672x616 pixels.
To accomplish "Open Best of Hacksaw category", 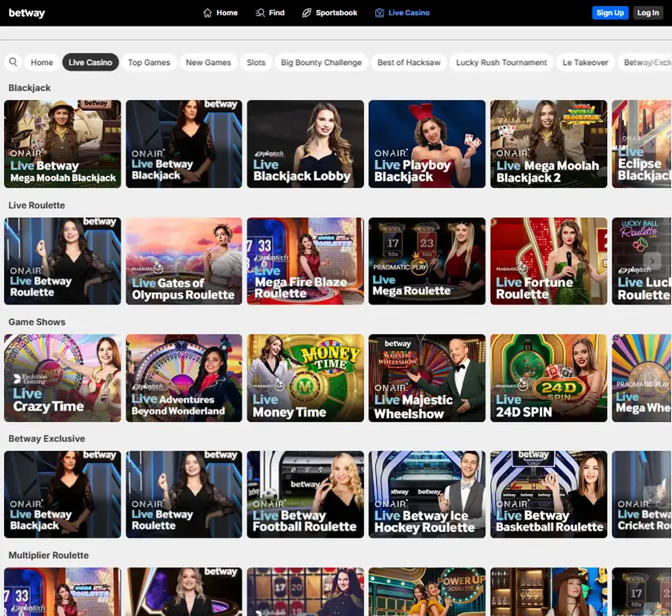I will [409, 62].
